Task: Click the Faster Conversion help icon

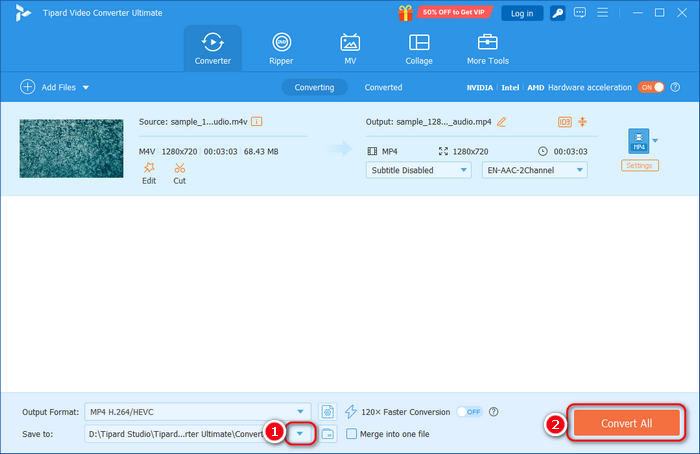Action: point(493,412)
